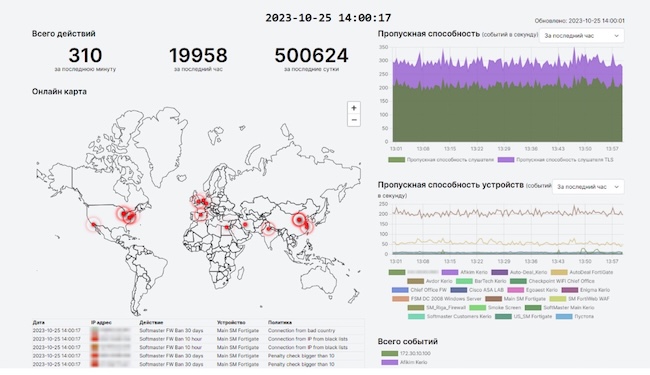Viewport: 650px width, 375px height.
Task: Click the Устройство column header
Action: pyautogui.click(x=231, y=322)
